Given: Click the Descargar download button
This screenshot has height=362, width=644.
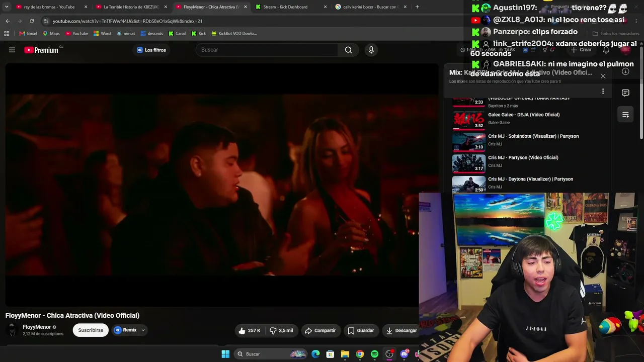Looking at the screenshot, I should [401, 330].
